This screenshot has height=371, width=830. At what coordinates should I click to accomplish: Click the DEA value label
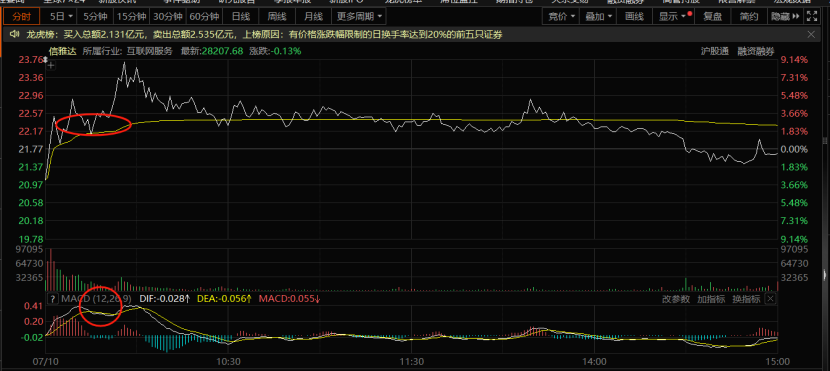tap(224, 299)
